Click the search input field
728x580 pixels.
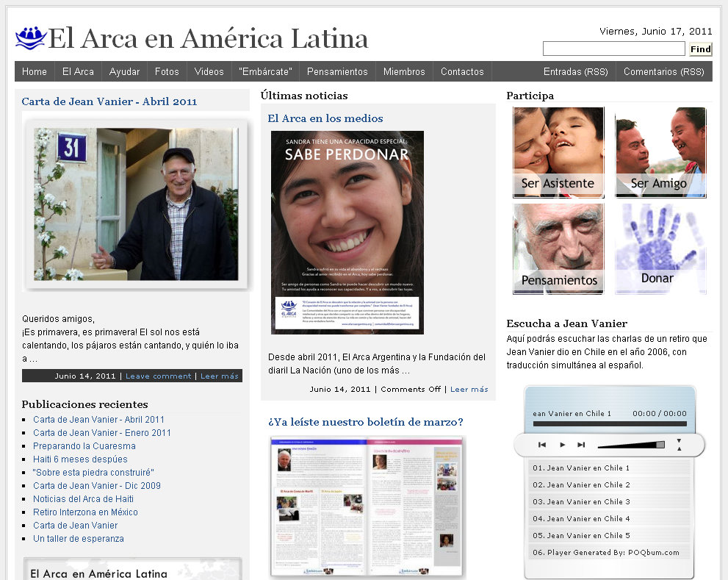(x=614, y=49)
